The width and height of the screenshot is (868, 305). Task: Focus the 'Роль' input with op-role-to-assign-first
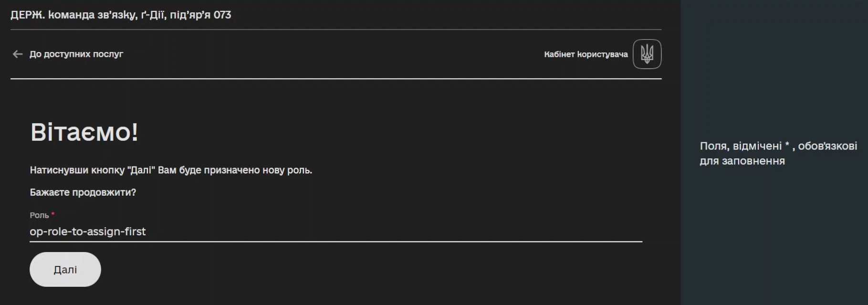tap(336, 231)
